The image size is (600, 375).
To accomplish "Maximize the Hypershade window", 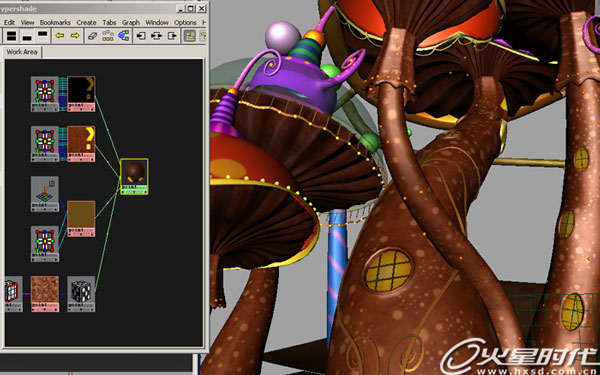I will pos(192,8).
